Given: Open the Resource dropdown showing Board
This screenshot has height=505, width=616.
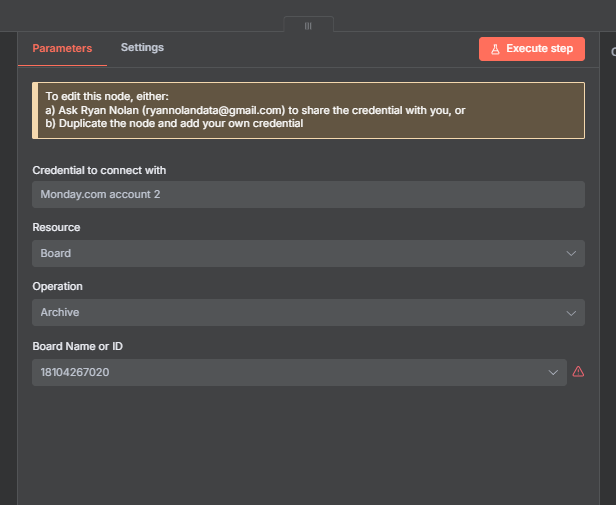Looking at the screenshot, I should [x=300, y=254].
